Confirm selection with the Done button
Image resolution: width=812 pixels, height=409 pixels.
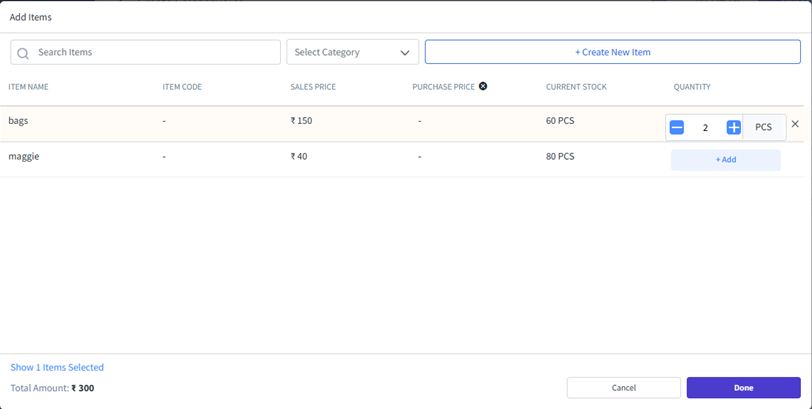click(x=743, y=388)
